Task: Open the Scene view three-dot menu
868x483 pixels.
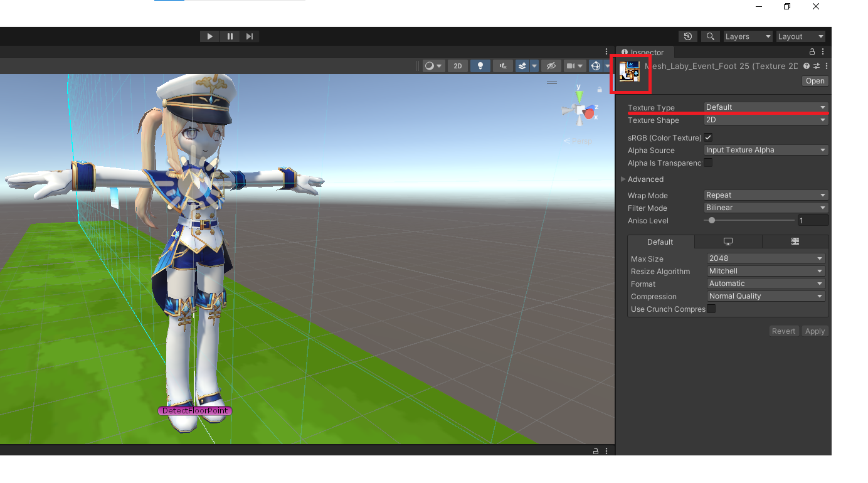Action: [606, 51]
